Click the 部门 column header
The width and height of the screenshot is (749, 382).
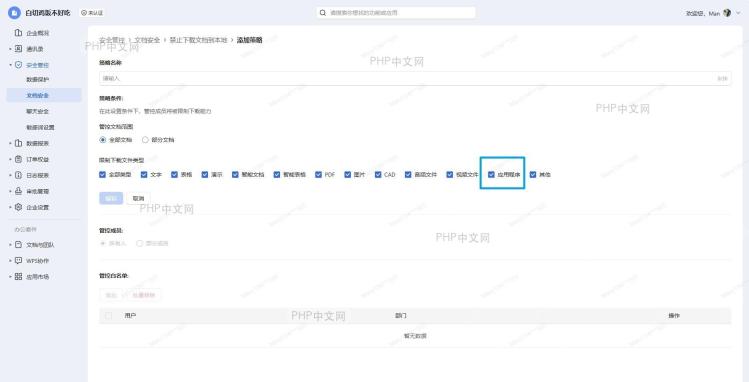pos(401,316)
